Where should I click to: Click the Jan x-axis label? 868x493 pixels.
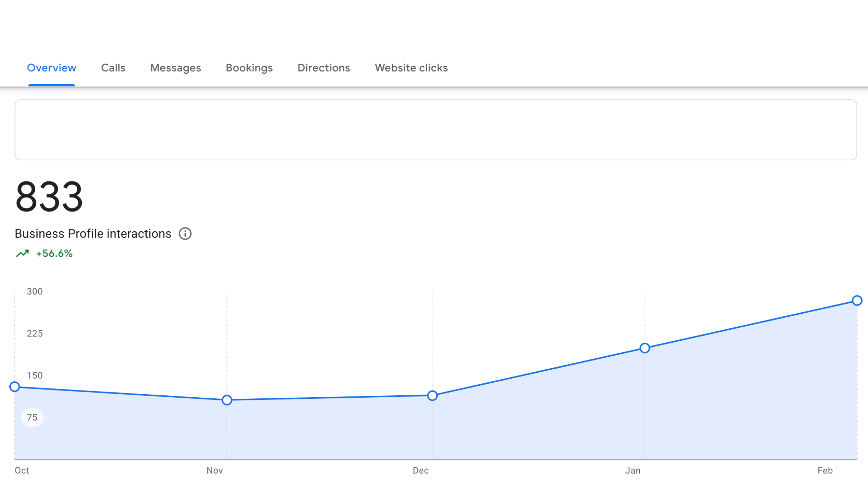point(633,471)
